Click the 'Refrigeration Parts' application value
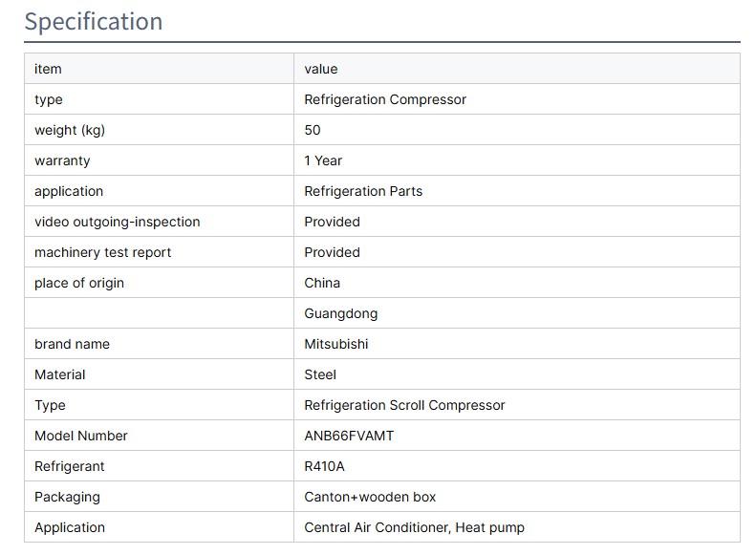756x555 pixels. point(363,191)
